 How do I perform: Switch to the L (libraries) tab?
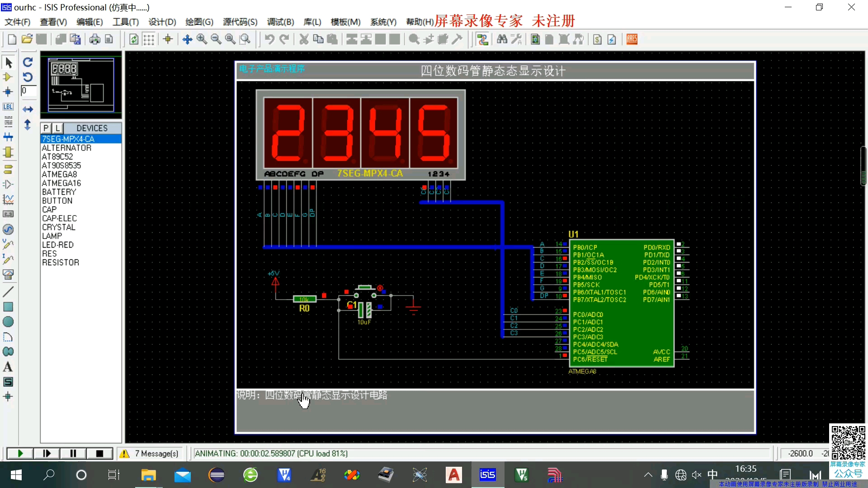[x=57, y=128]
